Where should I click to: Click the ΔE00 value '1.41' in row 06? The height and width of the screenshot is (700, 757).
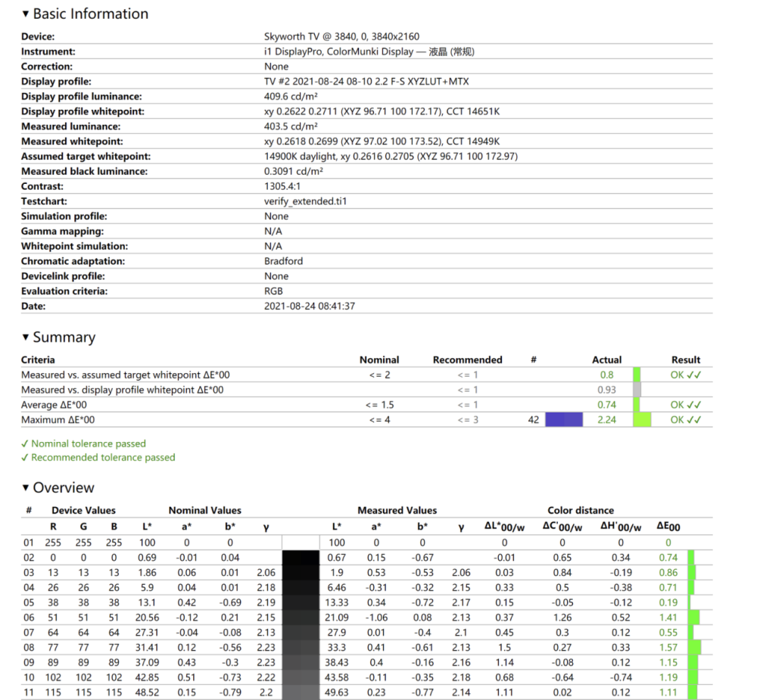click(668, 618)
